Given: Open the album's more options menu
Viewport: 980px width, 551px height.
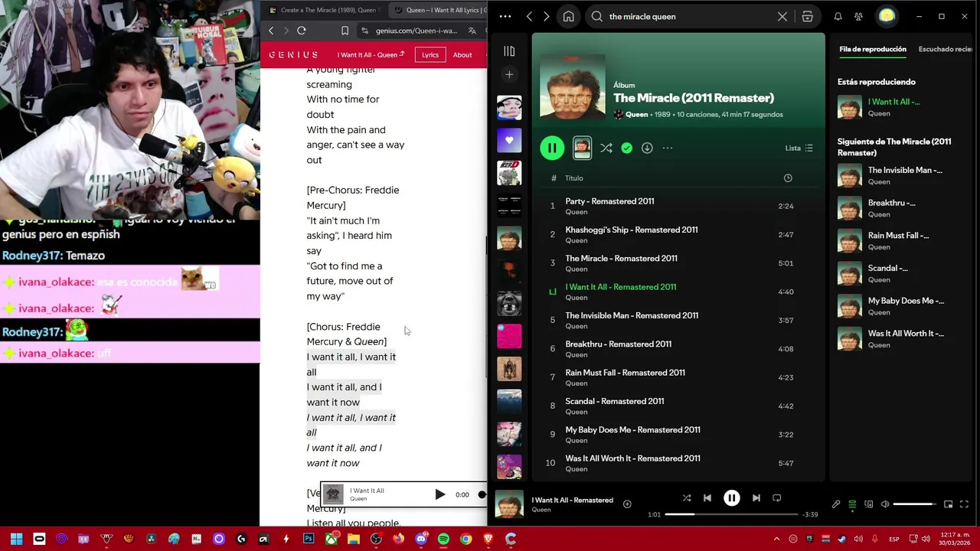Looking at the screenshot, I should pyautogui.click(x=668, y=148).
